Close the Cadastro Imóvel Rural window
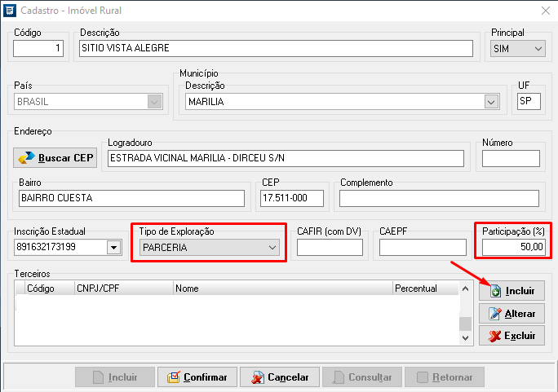The width and height of the screenshot is (558, 392). coord(544,10)
